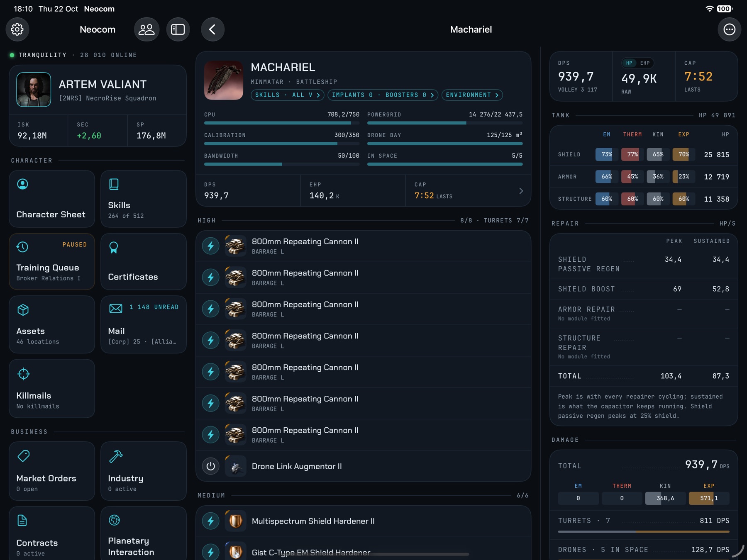Click the Tranquility online status indicator
This screenshot has height=560, width=747.
pos(12,55)
